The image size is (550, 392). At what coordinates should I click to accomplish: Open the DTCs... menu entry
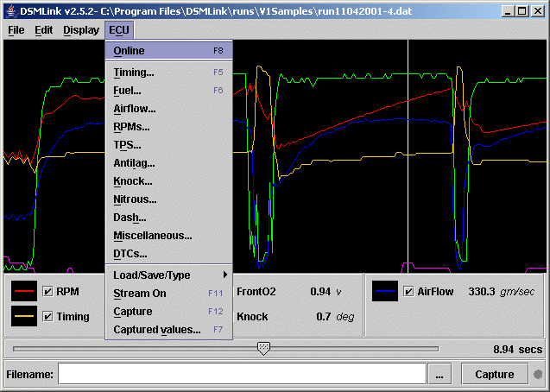pos(130,254)
